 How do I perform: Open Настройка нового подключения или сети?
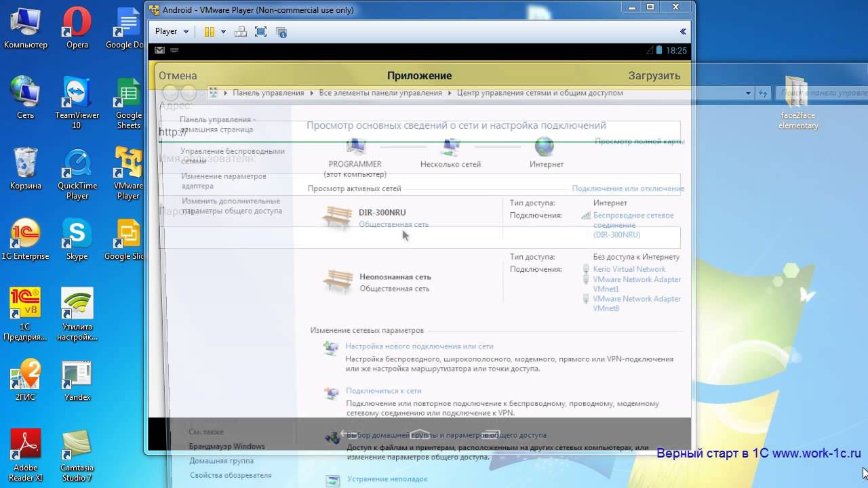(419, 346)
